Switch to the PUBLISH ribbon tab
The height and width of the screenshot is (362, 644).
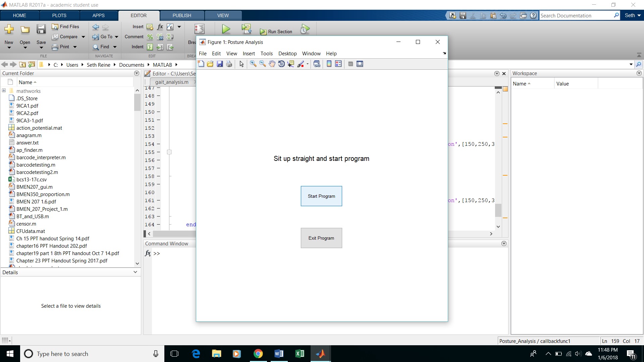click(x=182, y=15)
